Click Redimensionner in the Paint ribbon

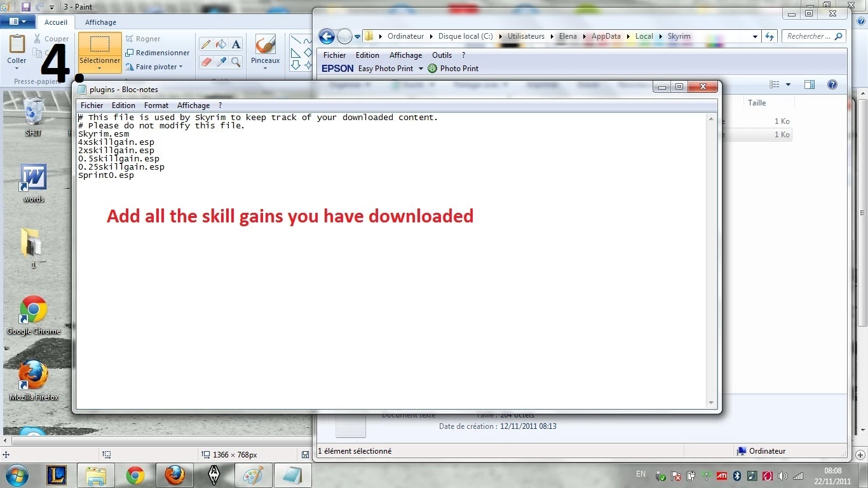pyautogui.click(x=158, y=53)
